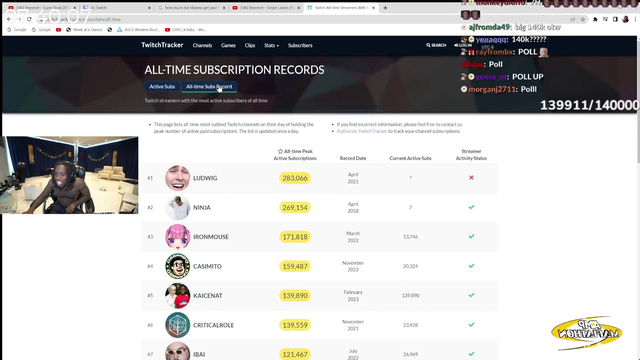The height and width of the screenshot is (360, 640).
Task: Open the IRONMOUSE channel name
Action: [x=211, y=237]
